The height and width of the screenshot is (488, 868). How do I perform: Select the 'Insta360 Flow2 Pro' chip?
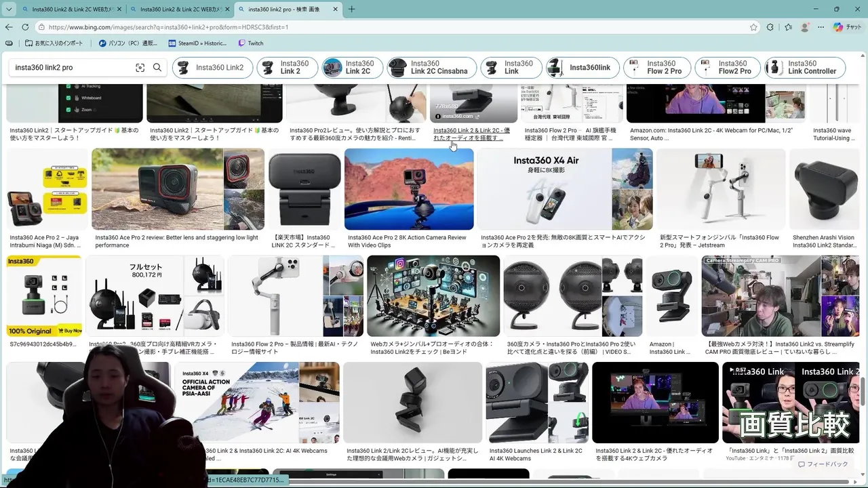click(x=728, y=68)
